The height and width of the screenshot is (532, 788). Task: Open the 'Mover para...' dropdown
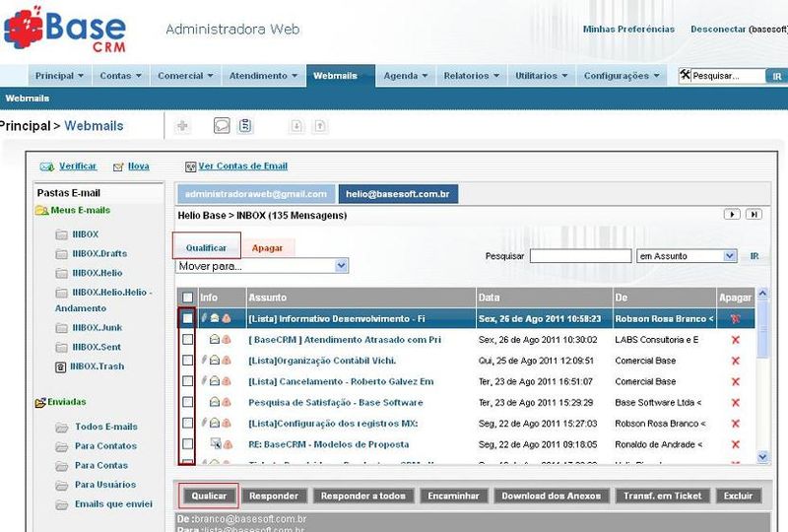pos(262,266)
